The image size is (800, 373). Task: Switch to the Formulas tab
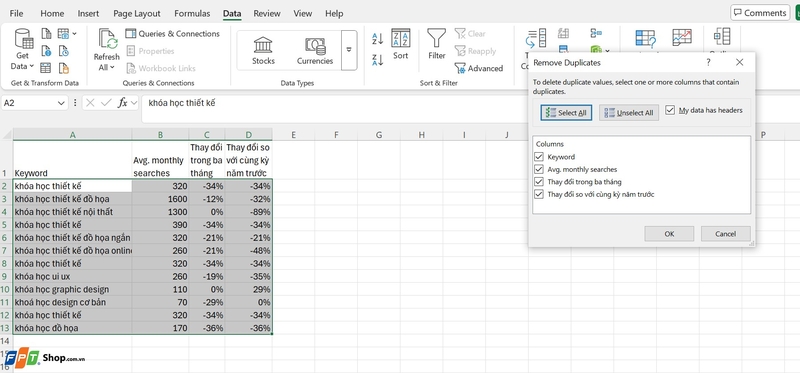pyautogui.click(x=192, y=14)
